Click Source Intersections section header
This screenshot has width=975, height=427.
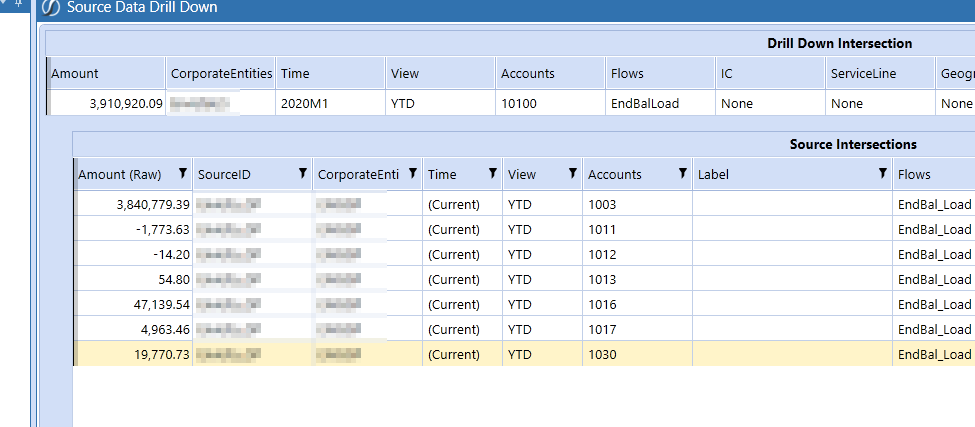click(x=853, y=144)
